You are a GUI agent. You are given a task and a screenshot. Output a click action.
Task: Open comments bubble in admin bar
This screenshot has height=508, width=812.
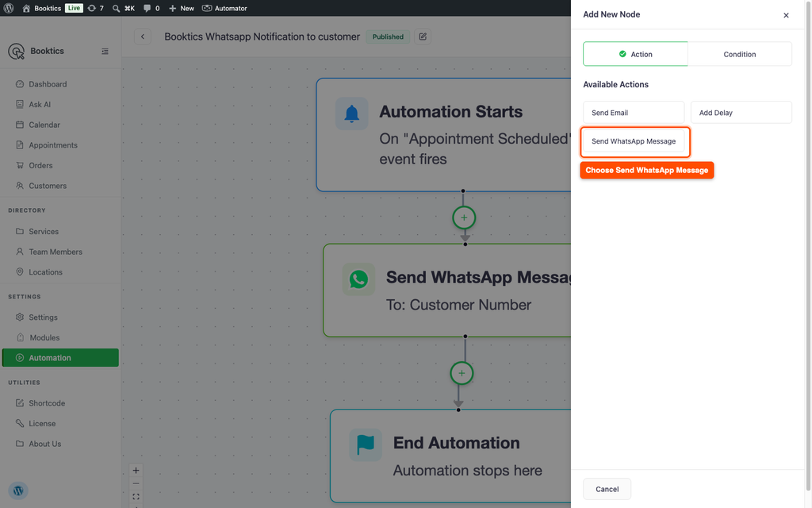pyautogui.click(x=151, y=8)
